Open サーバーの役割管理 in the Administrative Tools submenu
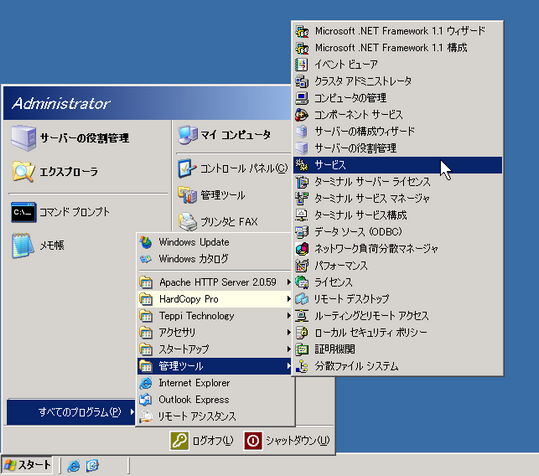 pos(397,148)
